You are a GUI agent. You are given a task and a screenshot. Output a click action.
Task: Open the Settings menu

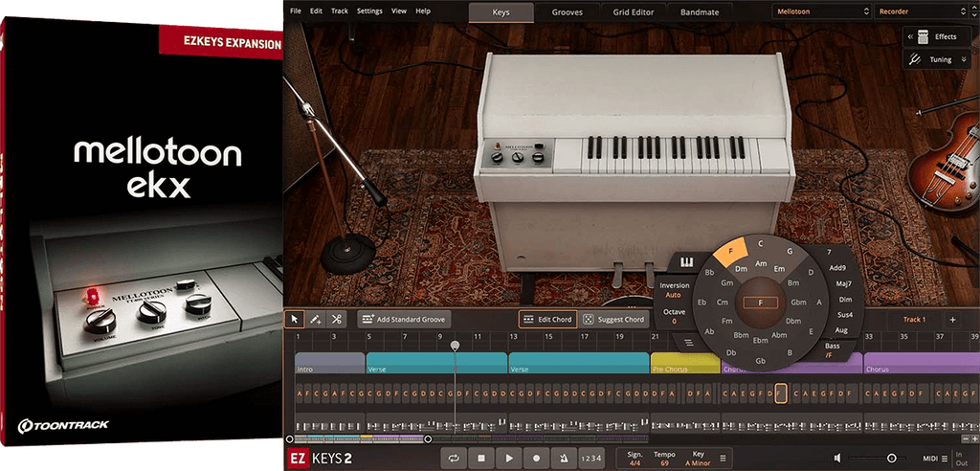pyautogui.click(x=368, y=11)
